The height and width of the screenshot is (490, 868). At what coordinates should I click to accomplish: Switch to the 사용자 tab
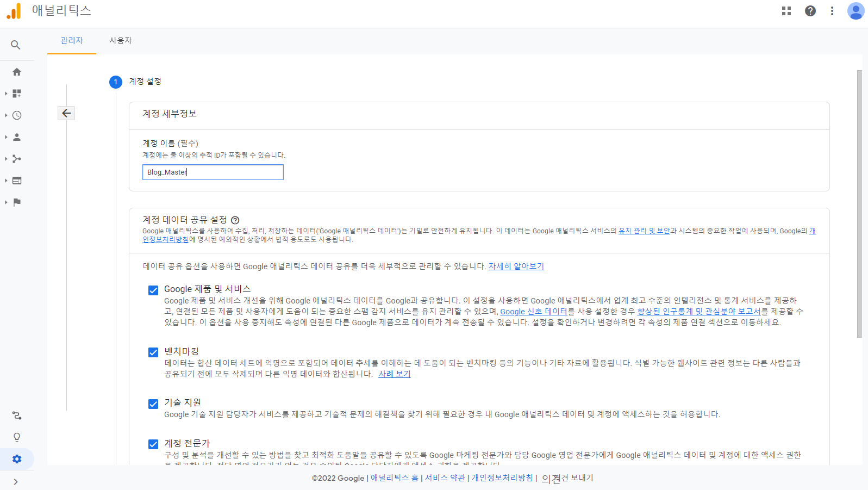tap(121, 41)
